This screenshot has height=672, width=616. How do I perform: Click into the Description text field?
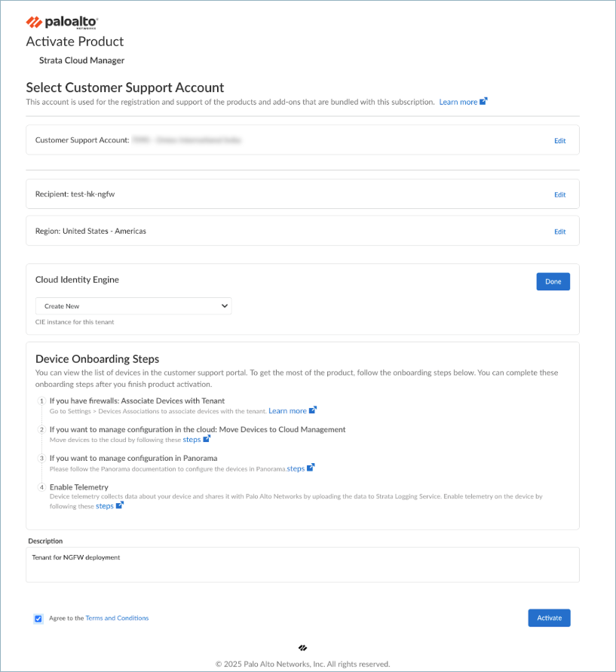click(x=302, y=564)
